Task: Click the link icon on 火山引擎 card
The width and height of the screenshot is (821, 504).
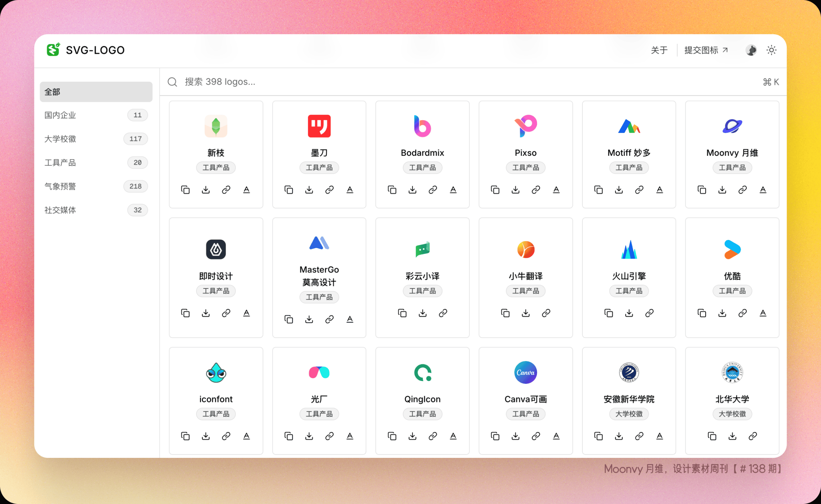Action: coord(649,313)
